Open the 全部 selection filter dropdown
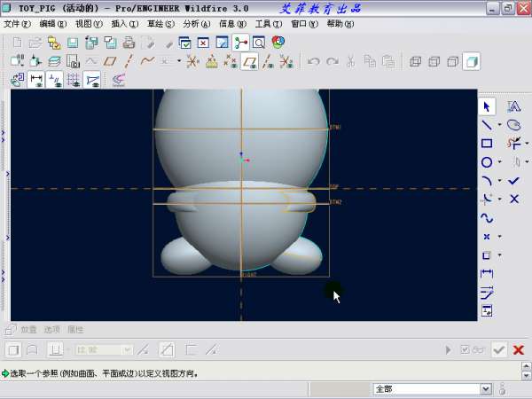The image size is (532, 399). click(x=486, y=388)
